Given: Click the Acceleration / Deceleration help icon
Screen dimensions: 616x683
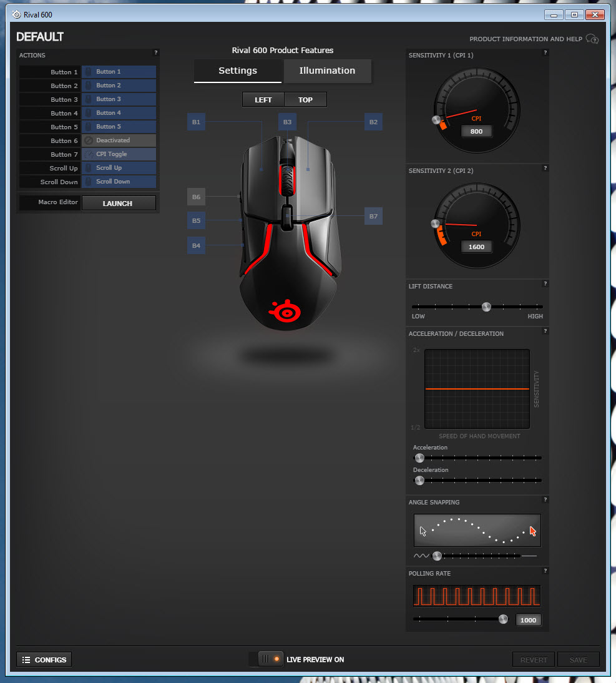Looking at the screenshot, I should click(545, 331).
